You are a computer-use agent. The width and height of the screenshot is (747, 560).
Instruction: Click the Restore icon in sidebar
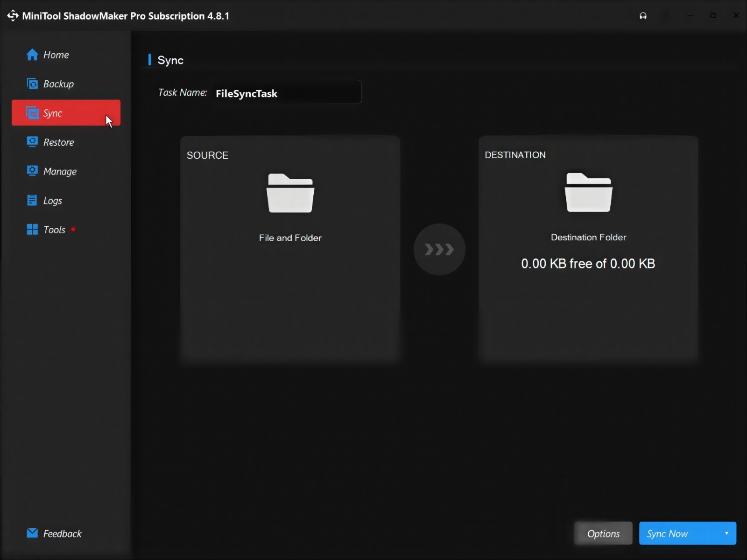coord(32,142)
